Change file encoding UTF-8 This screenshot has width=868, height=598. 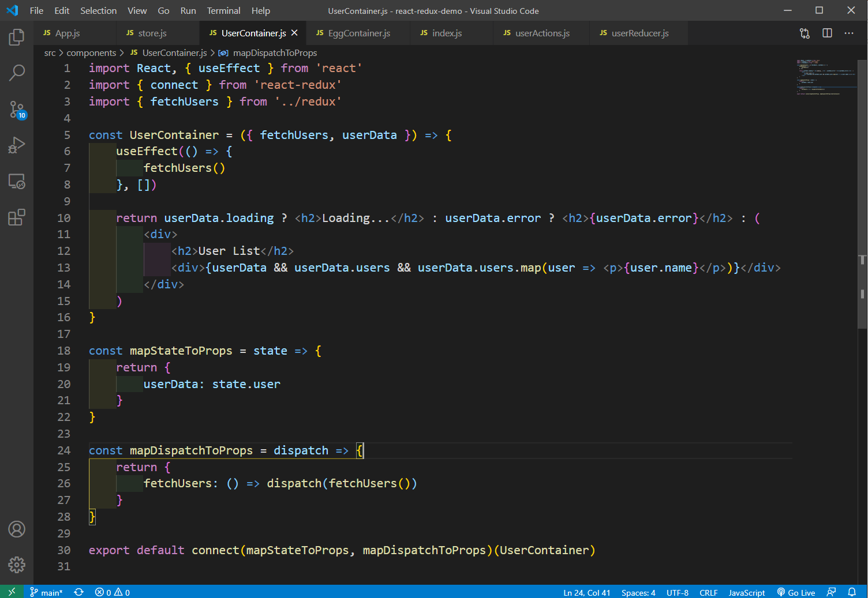pos(678,592)
